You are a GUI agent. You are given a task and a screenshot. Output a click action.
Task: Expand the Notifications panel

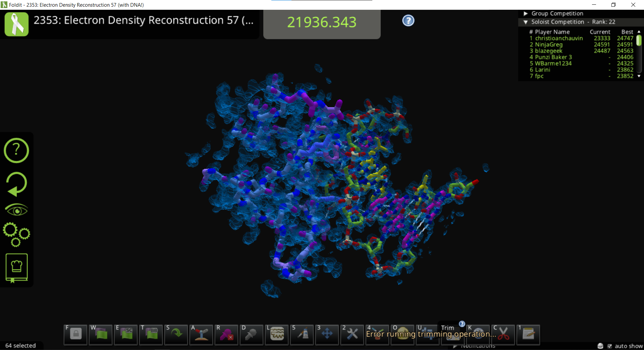pos(455,346)
